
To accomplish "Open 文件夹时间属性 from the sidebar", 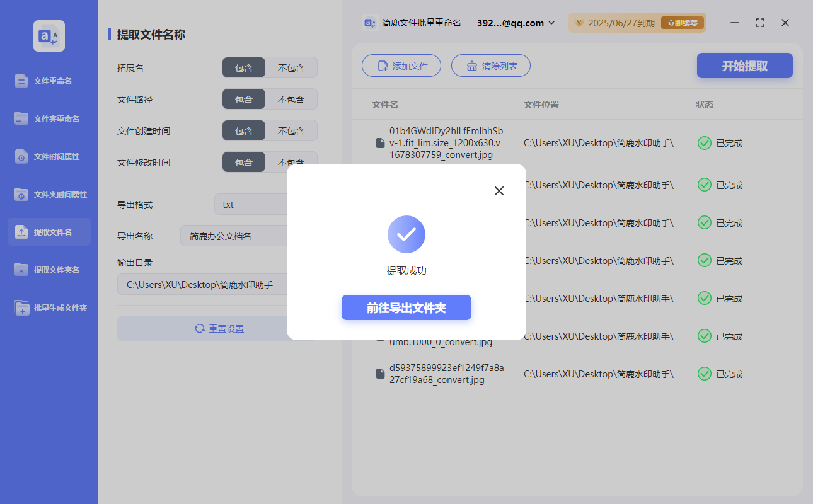I will [49, 194].
